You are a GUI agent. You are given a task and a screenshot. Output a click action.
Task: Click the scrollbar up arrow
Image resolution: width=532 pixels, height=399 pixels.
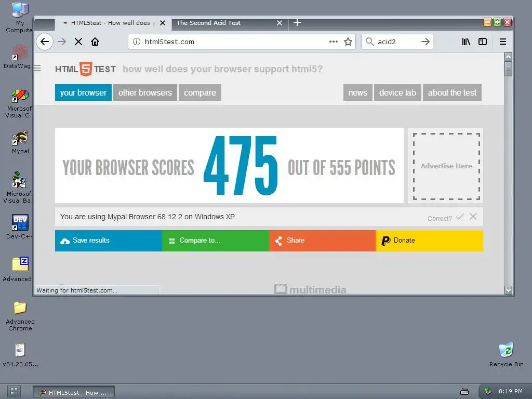pyautogui.click(x=508, y=57)
